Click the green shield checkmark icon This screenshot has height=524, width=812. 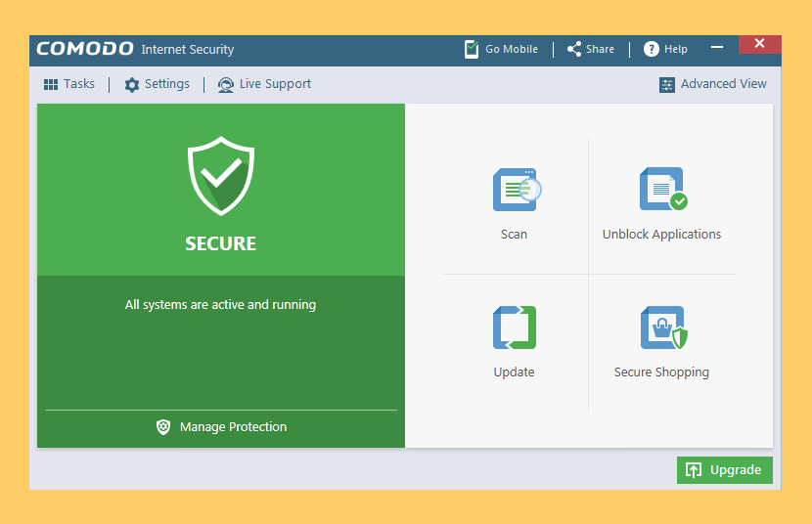(x=221, y=175)
